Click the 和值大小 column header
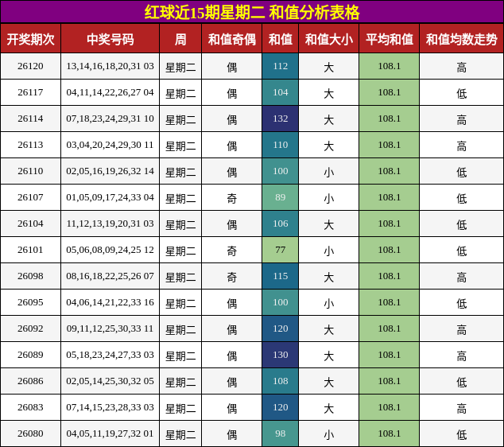The width and height of the screenshot is (504, 447). [x=329, y=39]
